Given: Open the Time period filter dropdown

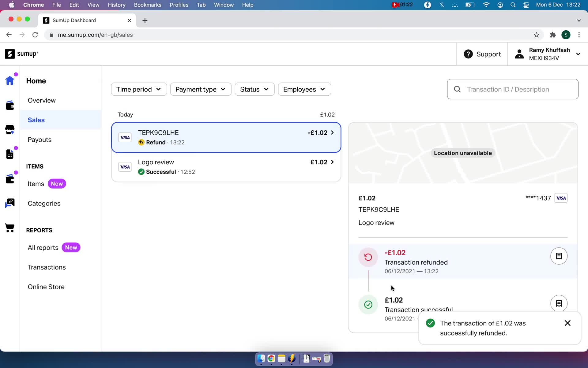Looking at the screenshot, I should (x=139, y=89).
